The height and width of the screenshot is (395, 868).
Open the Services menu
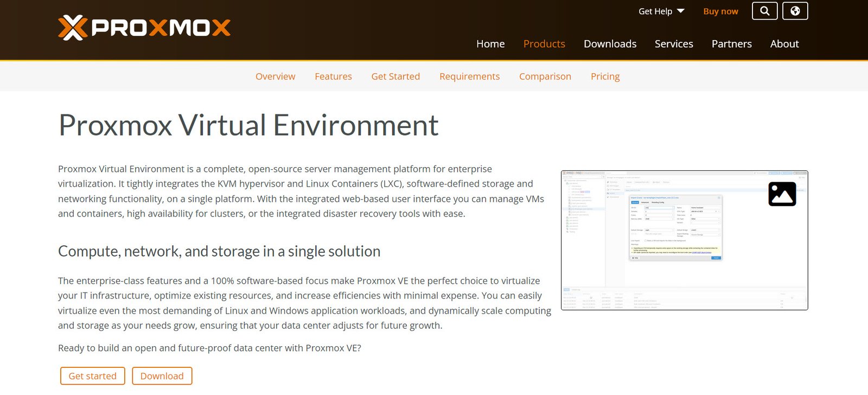coord(674,44)
